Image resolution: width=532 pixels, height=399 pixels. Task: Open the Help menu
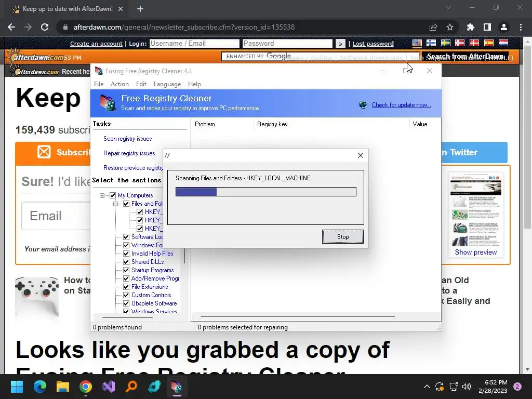coord(194,84)
